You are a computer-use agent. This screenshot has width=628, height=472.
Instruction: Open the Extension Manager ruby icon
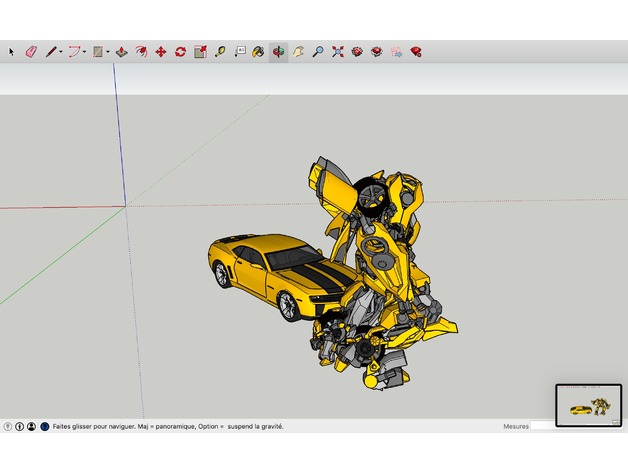(x=416, y=52)
